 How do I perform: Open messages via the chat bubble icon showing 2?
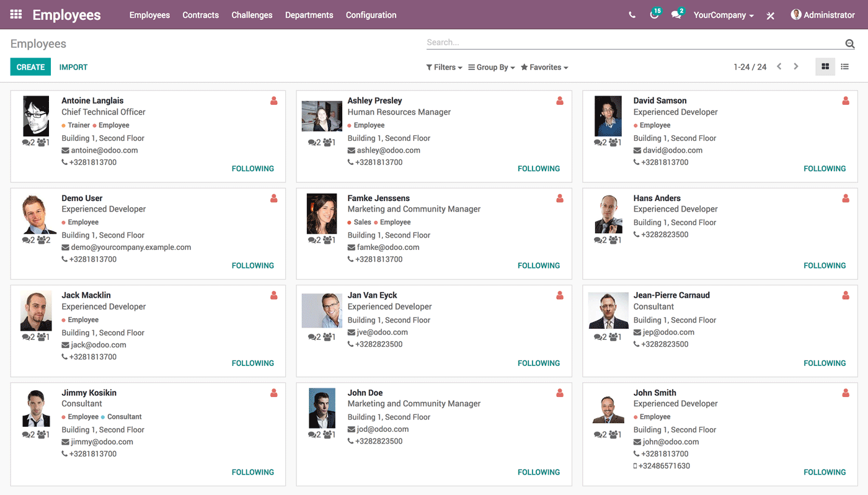click(x=676, y=14)
